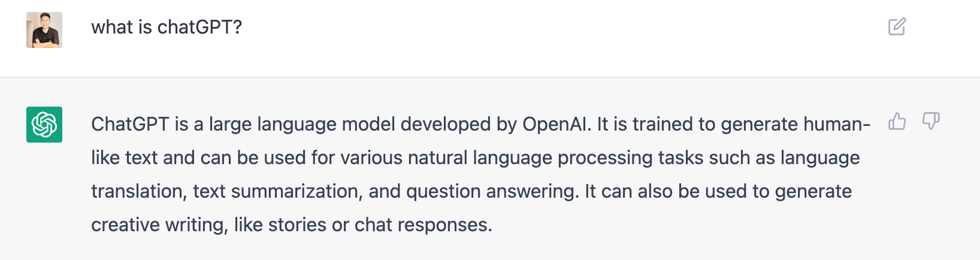Give the response a thumbs up
Viewport: 980px width, 260px height.
[x=897, y=122]
